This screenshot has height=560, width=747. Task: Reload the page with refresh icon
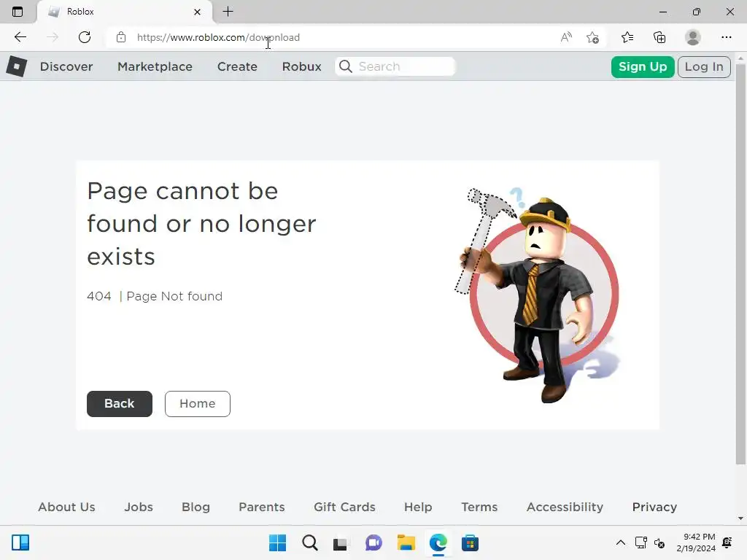(85, 37)
